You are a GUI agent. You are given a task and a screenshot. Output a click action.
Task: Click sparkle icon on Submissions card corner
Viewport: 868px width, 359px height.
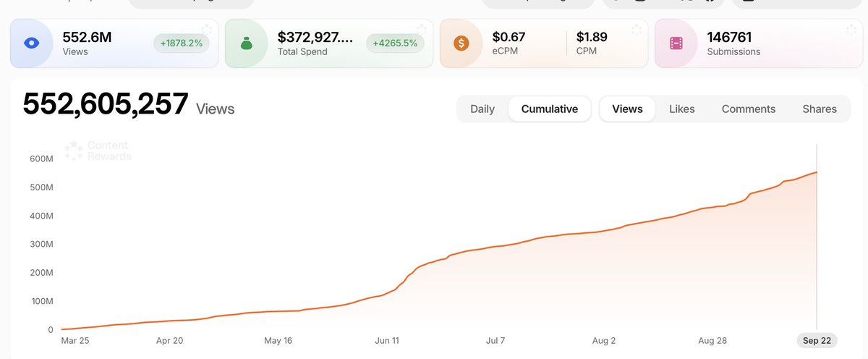851,30
